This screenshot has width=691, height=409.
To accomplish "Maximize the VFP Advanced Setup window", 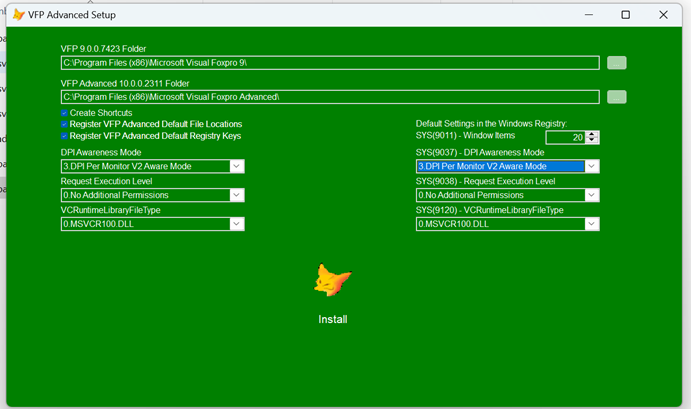I will pyautogui.click(x=625, y=15).
